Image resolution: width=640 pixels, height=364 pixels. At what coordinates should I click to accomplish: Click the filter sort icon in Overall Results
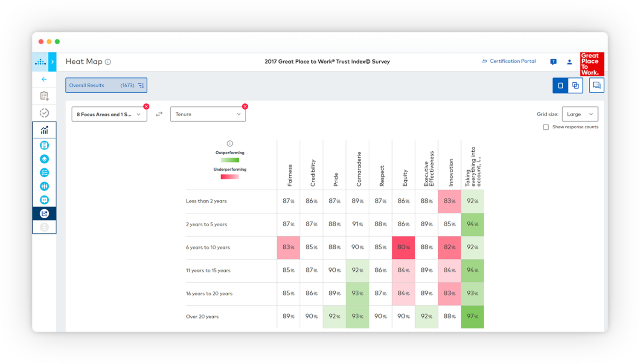tap(141, 85)
